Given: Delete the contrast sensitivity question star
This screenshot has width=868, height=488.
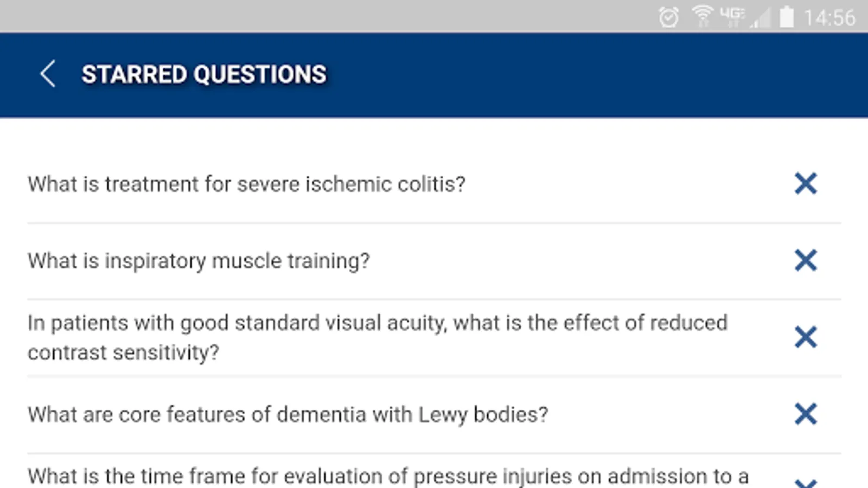Looking at the screenshot, I should (x=806, y=337).
